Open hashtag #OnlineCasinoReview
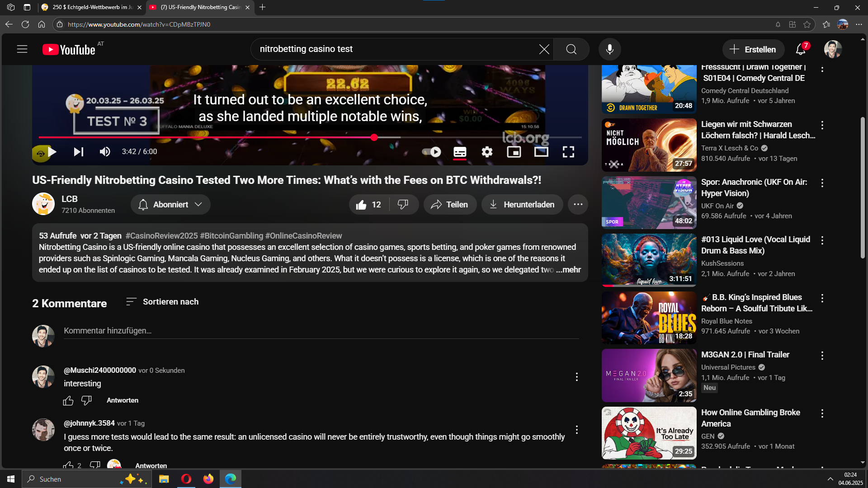 coord(303,236)
